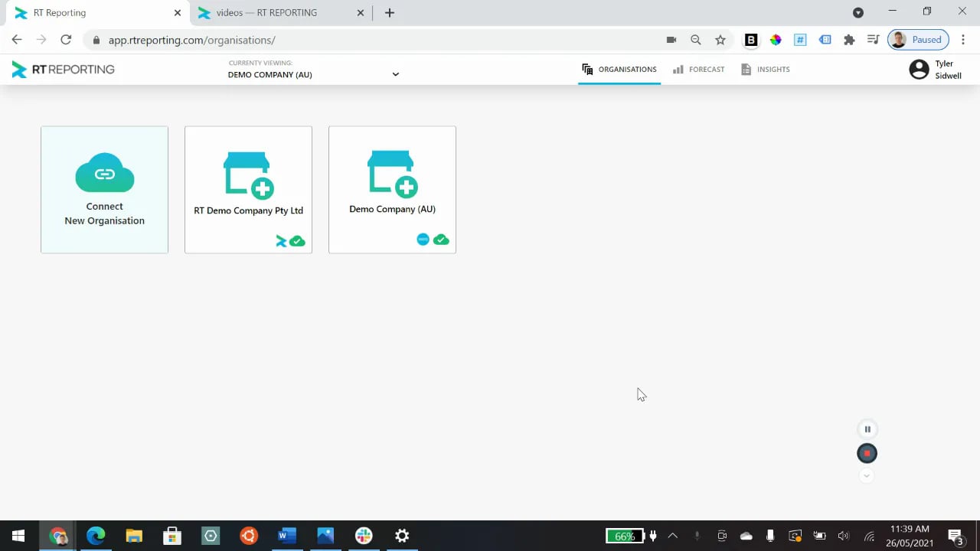Show hidden system tray icons

(x=673, y=536)
